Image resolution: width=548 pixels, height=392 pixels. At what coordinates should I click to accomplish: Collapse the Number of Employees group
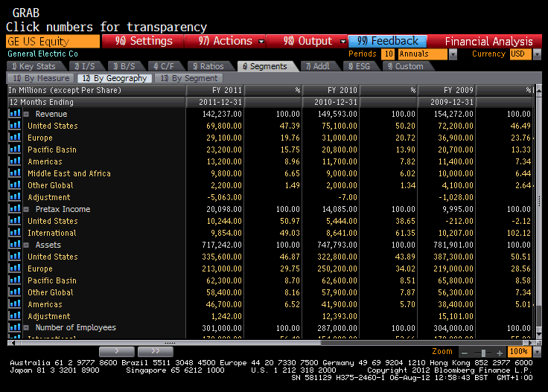[26, 328]
